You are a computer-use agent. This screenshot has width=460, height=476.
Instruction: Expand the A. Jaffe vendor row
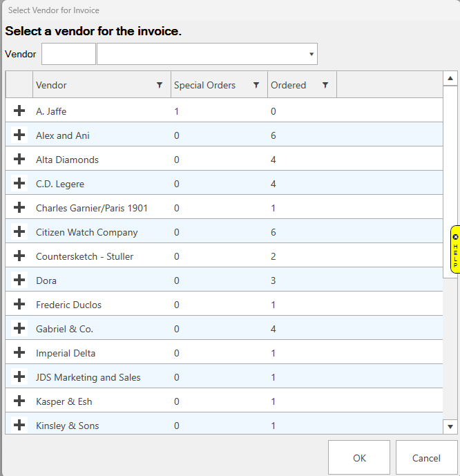(19, 111)
